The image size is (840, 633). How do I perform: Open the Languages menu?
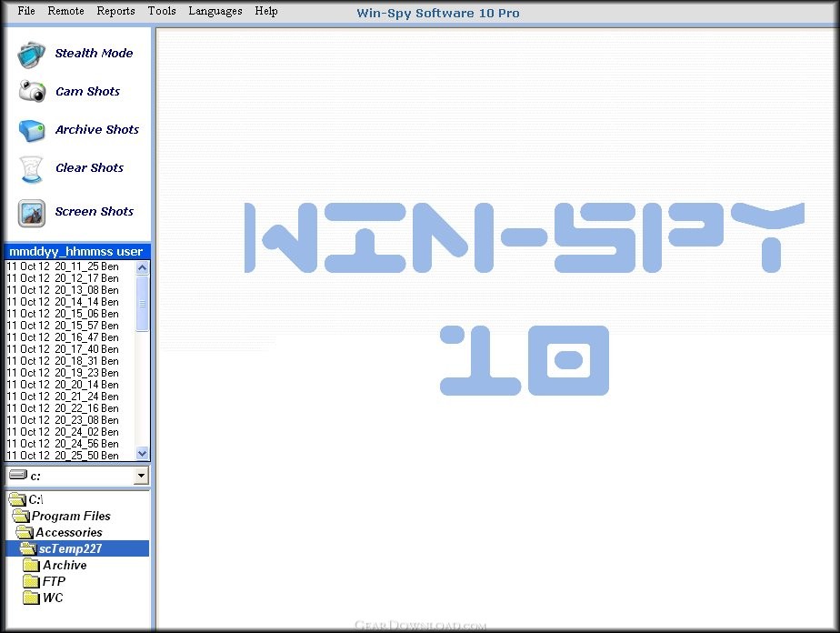pyautogui.click(x=215, y=11)
